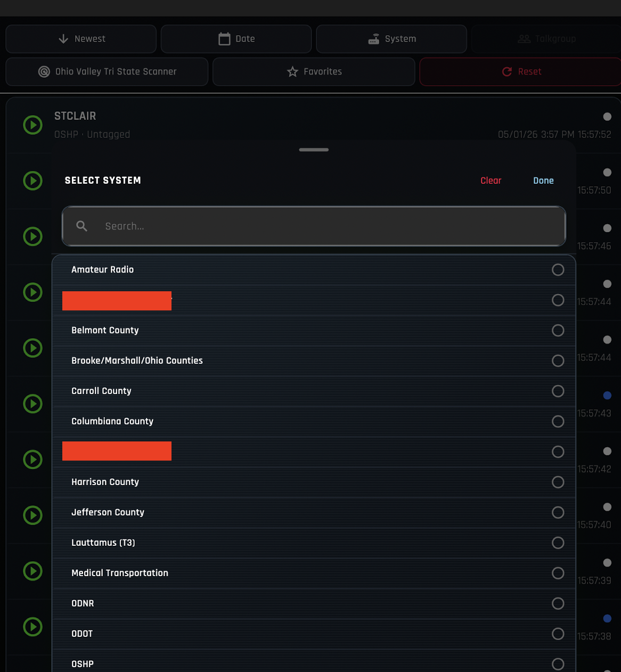Viewport: 621px width, 672px height.
Task: Play the call timestamped 15:57:40
Action: pos(33,515)
